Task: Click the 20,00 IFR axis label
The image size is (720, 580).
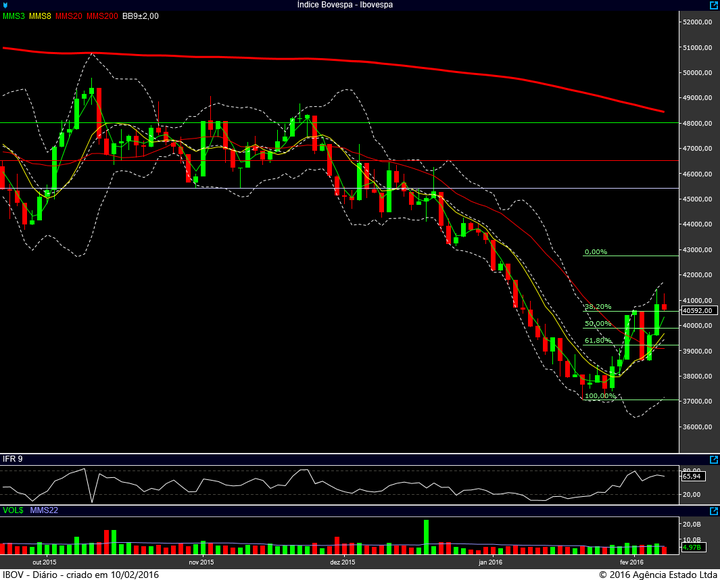Action: pyautogui.click(x=692, y=495)
